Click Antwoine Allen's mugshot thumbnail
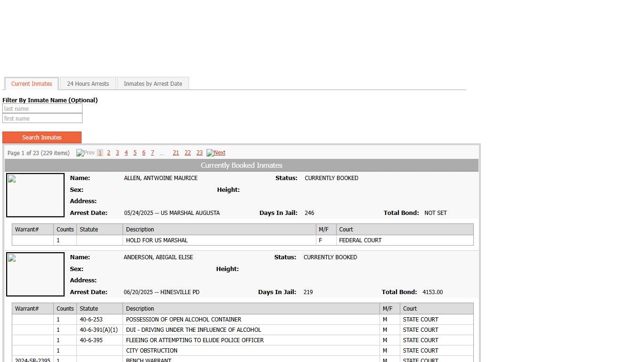The height and width of the screenshot is (362, 644). [35, 195]
